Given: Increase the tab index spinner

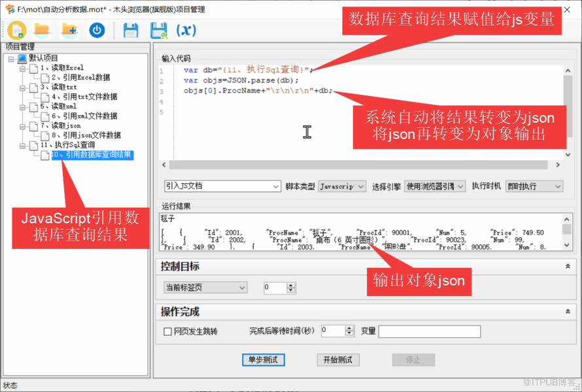Looking at the screenshot, I should click(292, 285).
